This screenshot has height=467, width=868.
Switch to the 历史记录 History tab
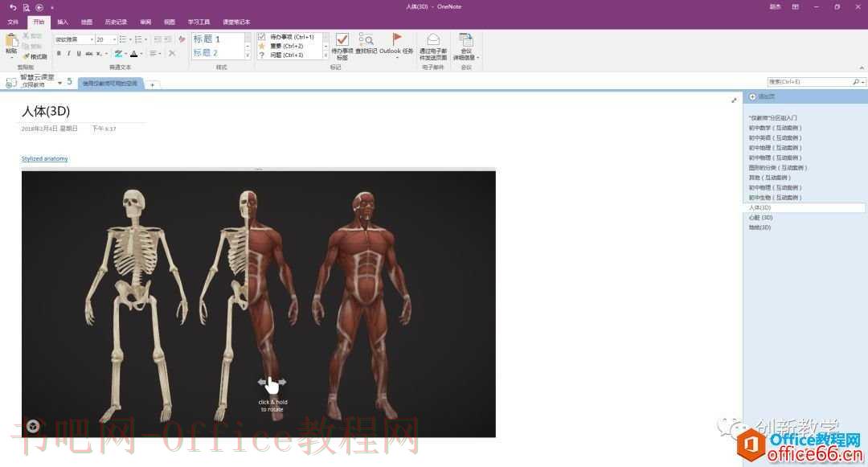[116, 23]
